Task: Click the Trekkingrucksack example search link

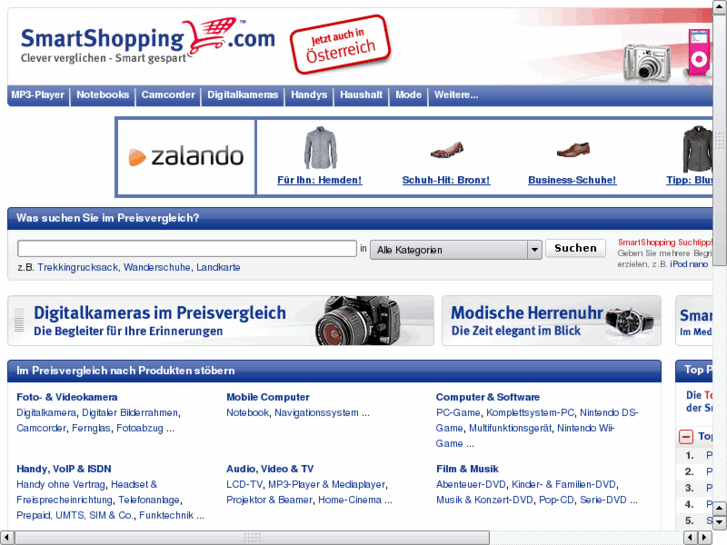Action: (77, 267)
